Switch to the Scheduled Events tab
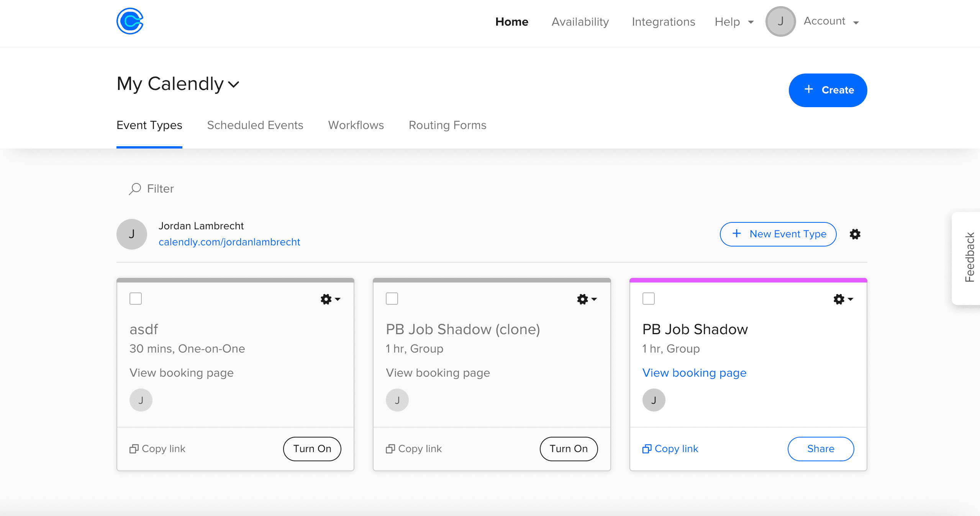This screenshot has width=980, height=516. click(255, 125)
